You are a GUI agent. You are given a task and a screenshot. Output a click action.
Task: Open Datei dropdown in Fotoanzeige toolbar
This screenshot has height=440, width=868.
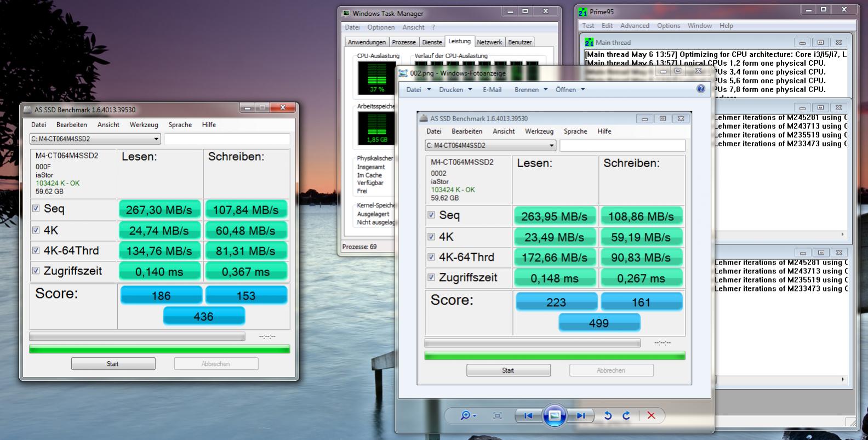(x=419, y=89)
